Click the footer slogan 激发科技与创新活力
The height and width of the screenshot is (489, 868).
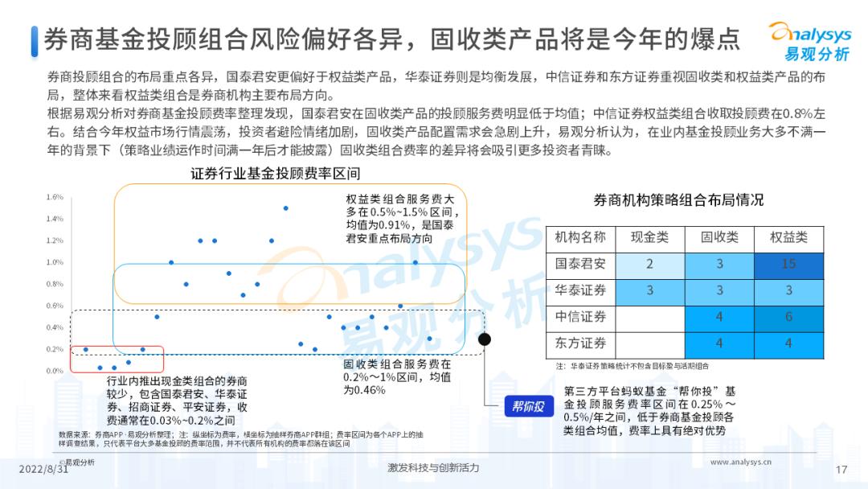tap(433, 468)
